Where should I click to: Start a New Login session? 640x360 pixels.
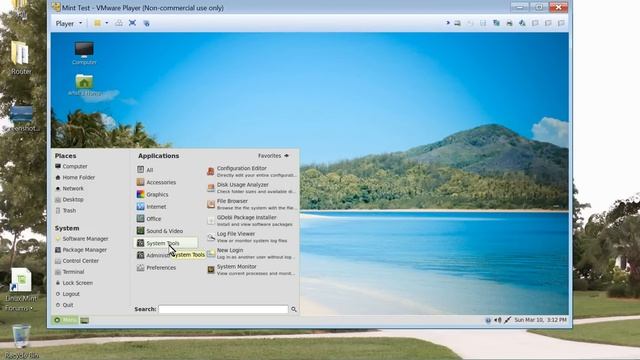(251, 253)
